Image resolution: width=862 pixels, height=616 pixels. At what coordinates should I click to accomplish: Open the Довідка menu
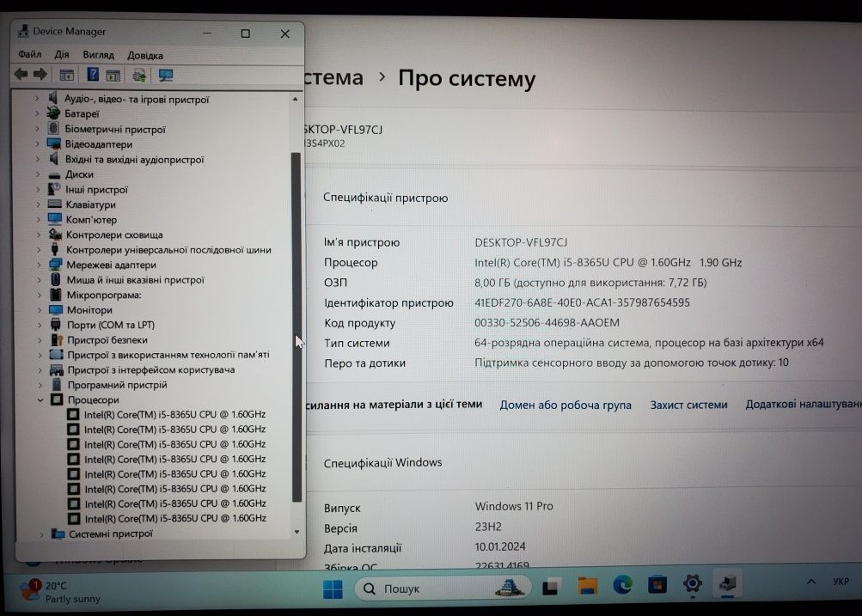[x=145, y=56]
